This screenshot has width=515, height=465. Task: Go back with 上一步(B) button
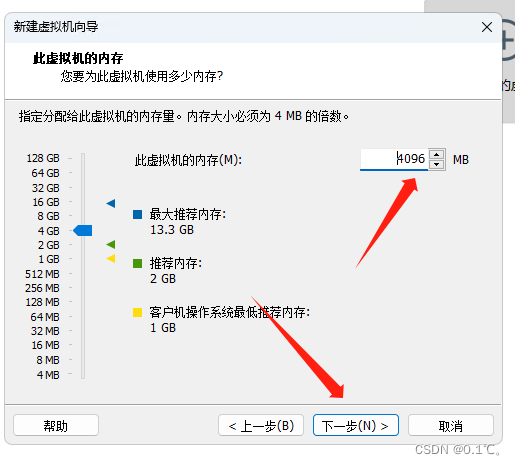pos(261,425)
